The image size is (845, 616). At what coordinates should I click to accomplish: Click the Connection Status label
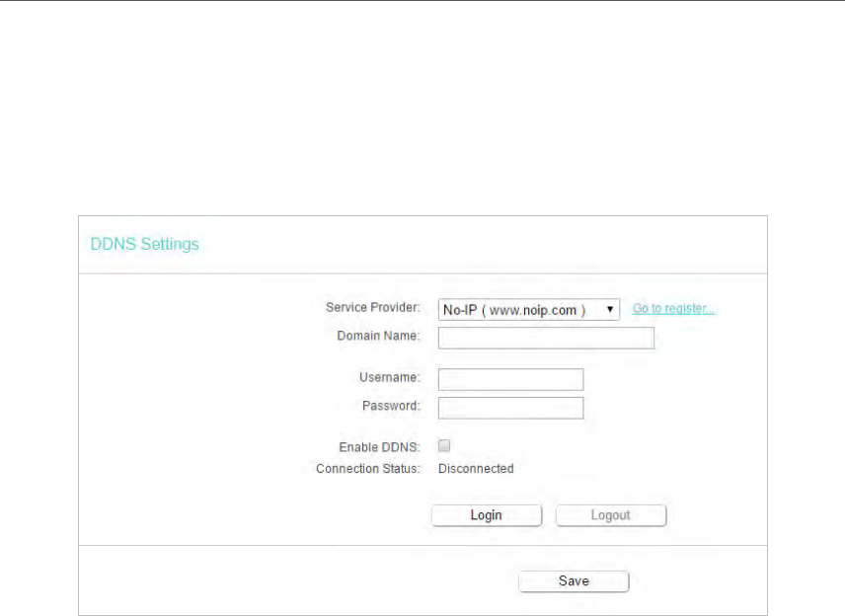(x=368, y=469)
